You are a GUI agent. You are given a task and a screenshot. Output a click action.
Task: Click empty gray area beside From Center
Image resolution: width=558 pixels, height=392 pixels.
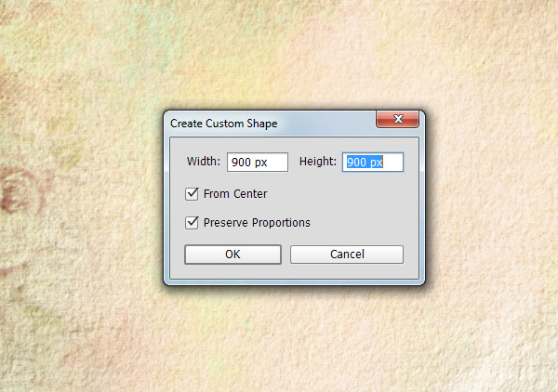[x=339, y=194]
